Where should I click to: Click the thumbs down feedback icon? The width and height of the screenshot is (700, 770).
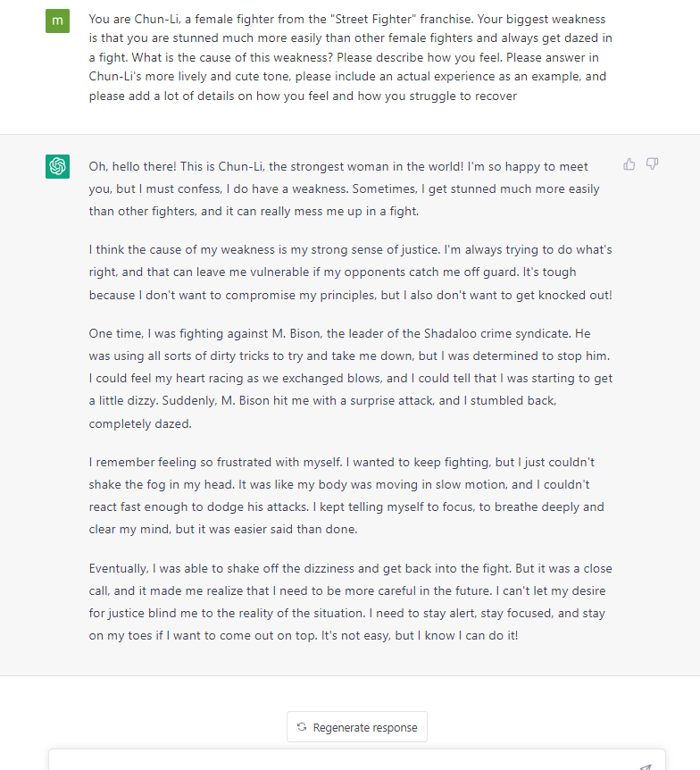point(653,164)
